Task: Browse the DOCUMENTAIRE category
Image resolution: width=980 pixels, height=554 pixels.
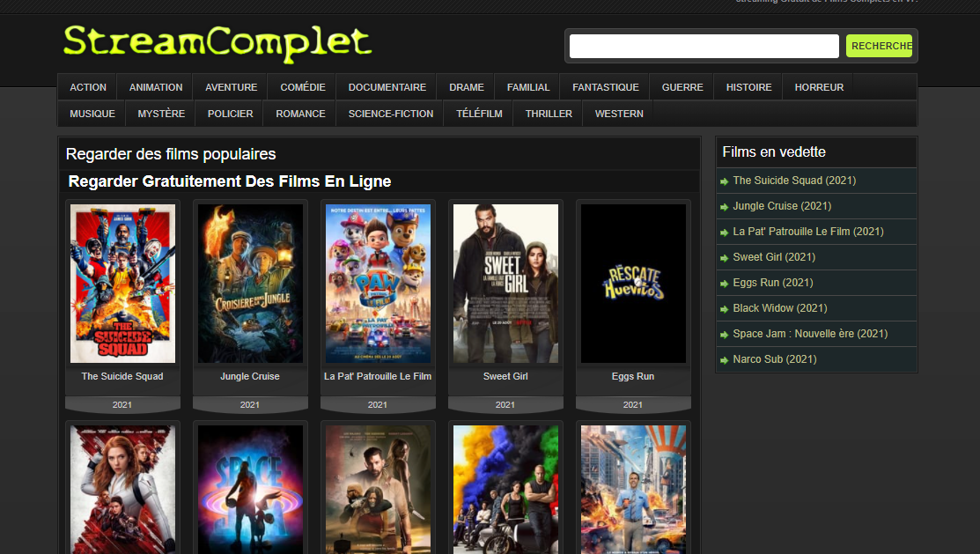Action: (387, 87)
